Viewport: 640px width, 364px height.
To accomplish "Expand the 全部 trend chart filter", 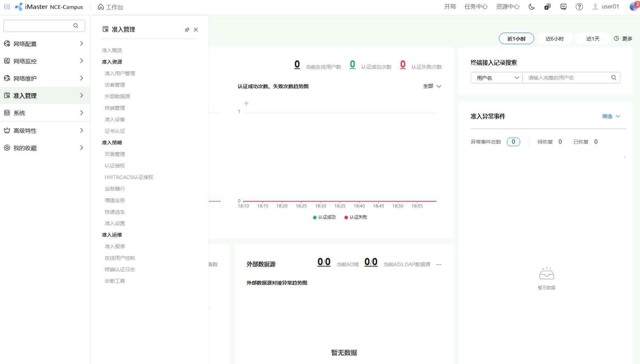I will tap(432, 86).
